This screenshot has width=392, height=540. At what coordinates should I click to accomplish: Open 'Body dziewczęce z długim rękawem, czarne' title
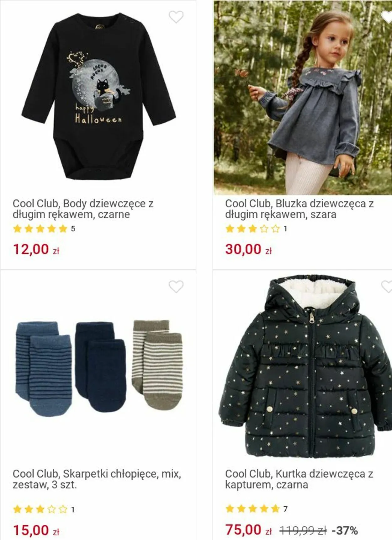(83, 209)
